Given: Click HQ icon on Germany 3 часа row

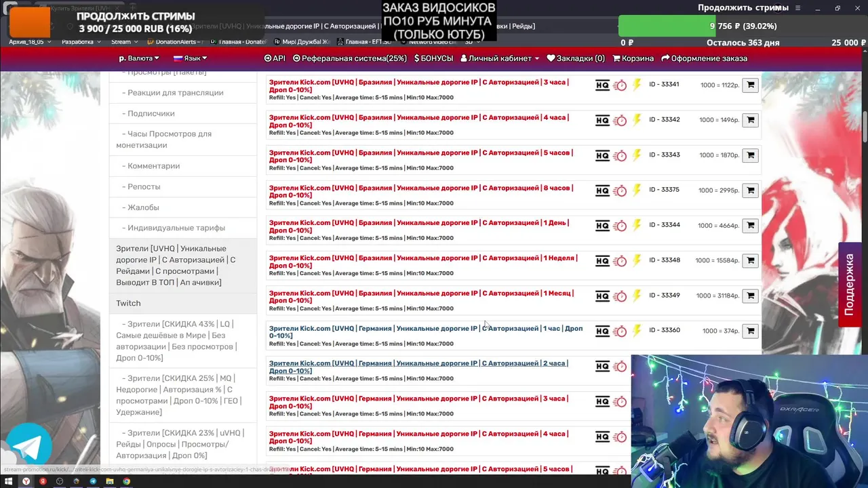Looking at the screenshot, I should (602, 402).
